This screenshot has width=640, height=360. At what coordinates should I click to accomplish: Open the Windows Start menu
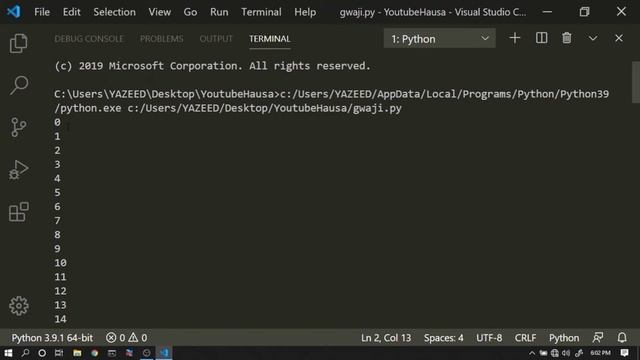tap(8, 353)
